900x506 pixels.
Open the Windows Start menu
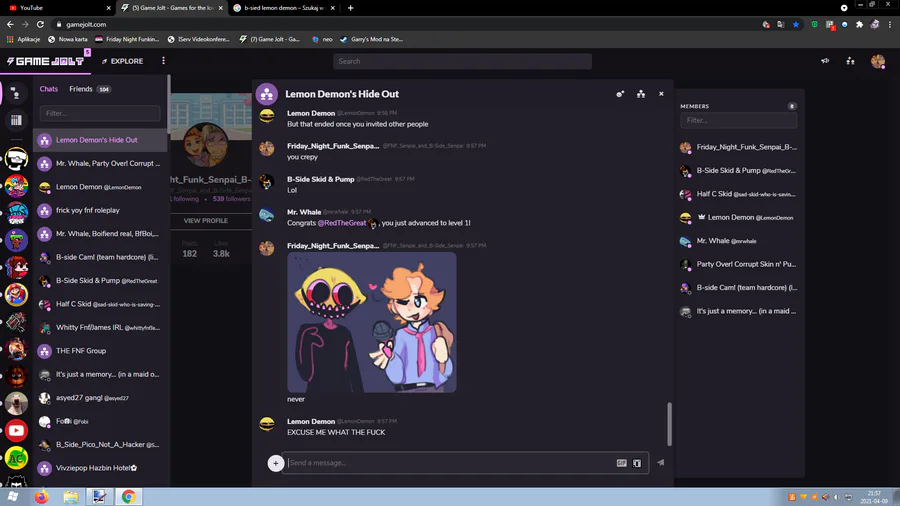coord(13,497)
